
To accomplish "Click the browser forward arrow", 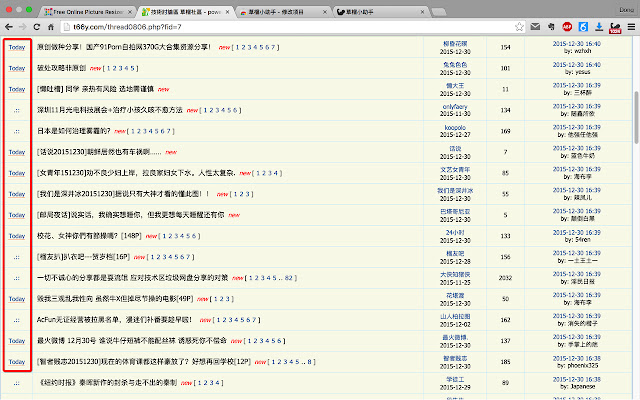I will click(23, 27).
